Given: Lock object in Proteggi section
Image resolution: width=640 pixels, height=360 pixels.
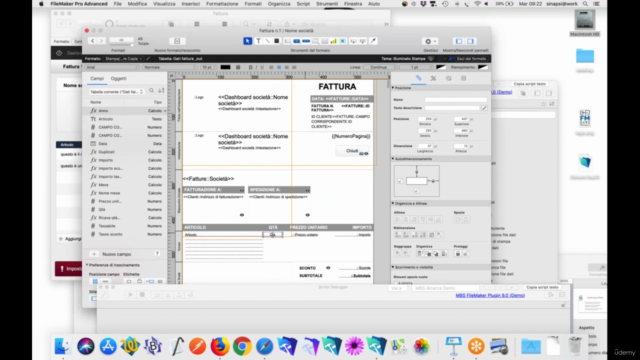Looking at the screenshot, I should click(458, 253).
